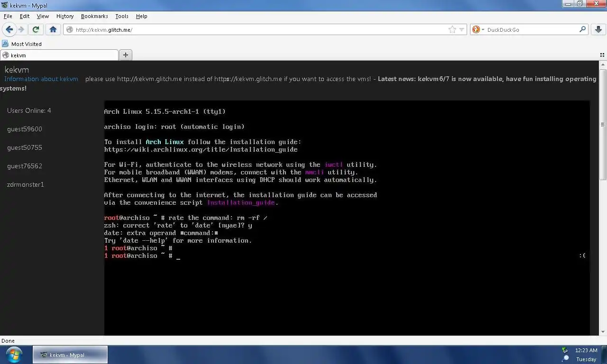Go forward with the Forward arrow button
Screen dimensions: 607x364
coord(21,29)
